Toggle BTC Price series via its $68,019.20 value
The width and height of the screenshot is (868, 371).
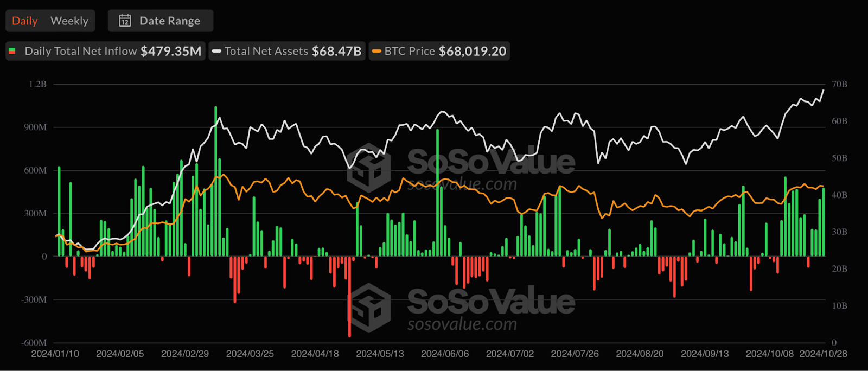472,52
